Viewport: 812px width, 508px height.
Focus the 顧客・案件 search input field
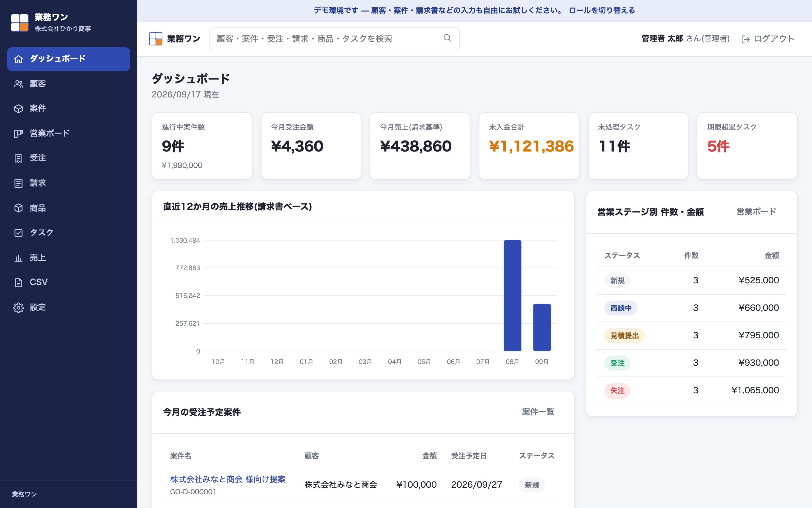pyautogui.click(x=322, y=39)
